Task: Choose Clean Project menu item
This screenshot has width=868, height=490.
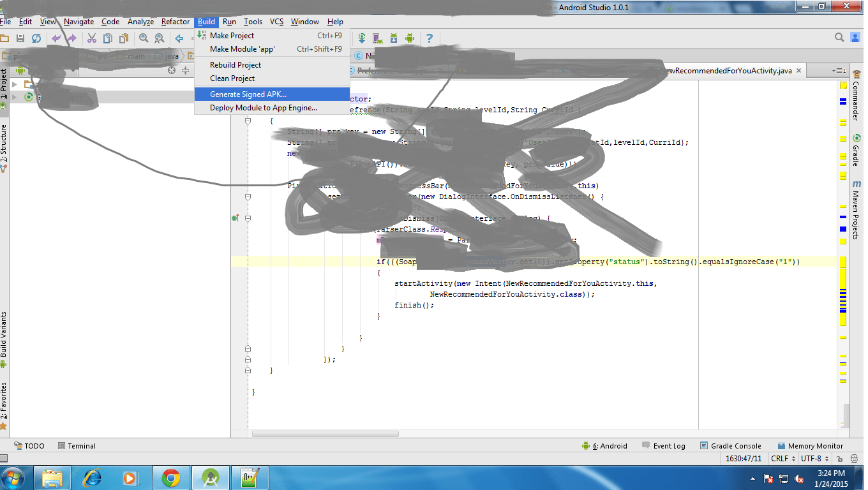Action: [272, 78]
